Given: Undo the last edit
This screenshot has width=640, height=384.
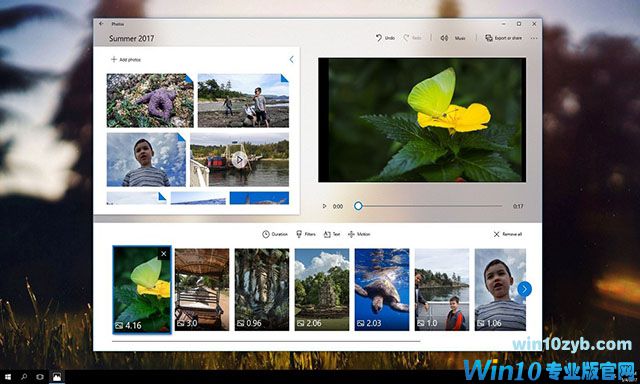Looking at the screenshot, I should click(385, 38).
